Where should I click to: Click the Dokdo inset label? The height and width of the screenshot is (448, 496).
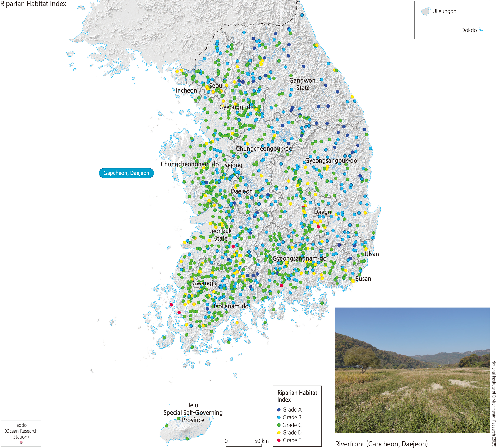(469, 30)
